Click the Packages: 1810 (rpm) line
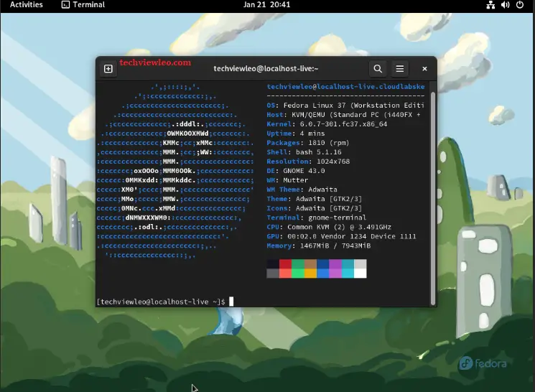This screenshot has height=392, width=535. 308,143
